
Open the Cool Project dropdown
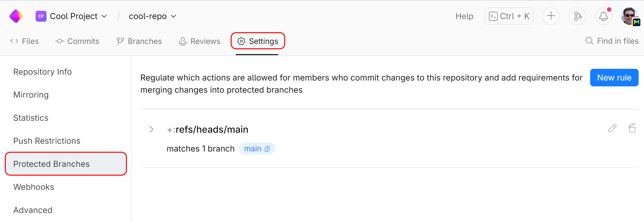click(78, 16)
